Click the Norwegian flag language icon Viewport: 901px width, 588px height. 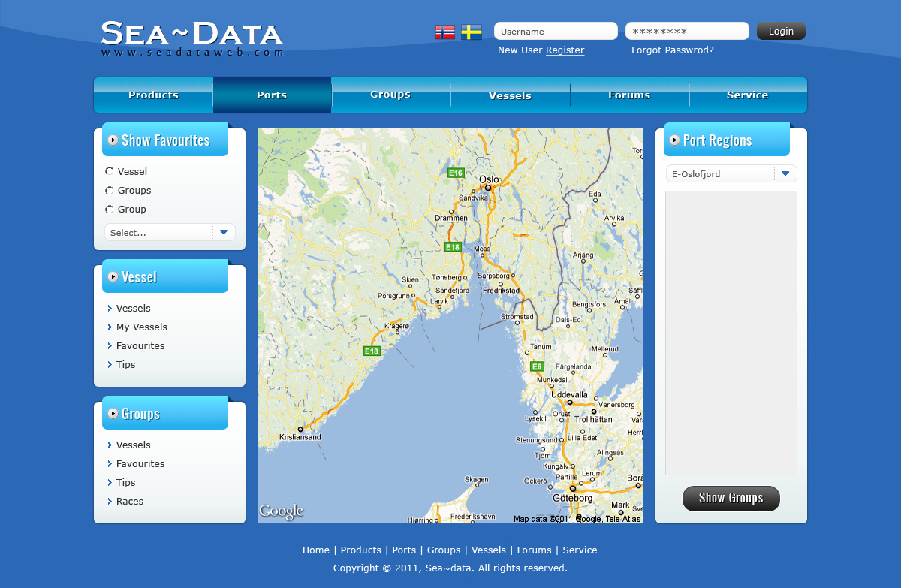pyautogui.click(x=445, y=32)
